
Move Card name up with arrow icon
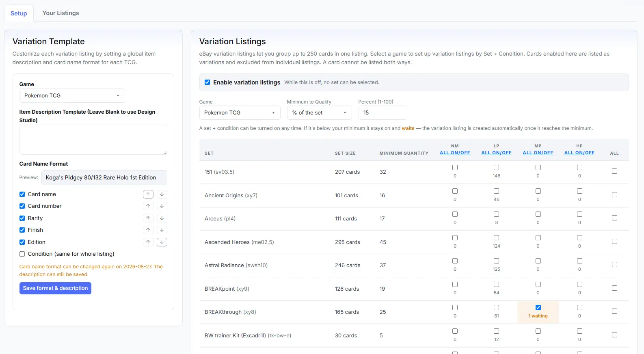(x=148, y=194)
